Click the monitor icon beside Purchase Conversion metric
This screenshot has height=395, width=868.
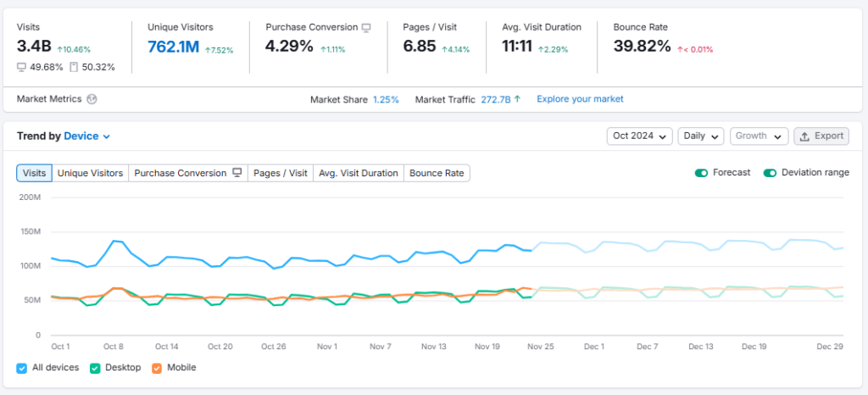366,27
